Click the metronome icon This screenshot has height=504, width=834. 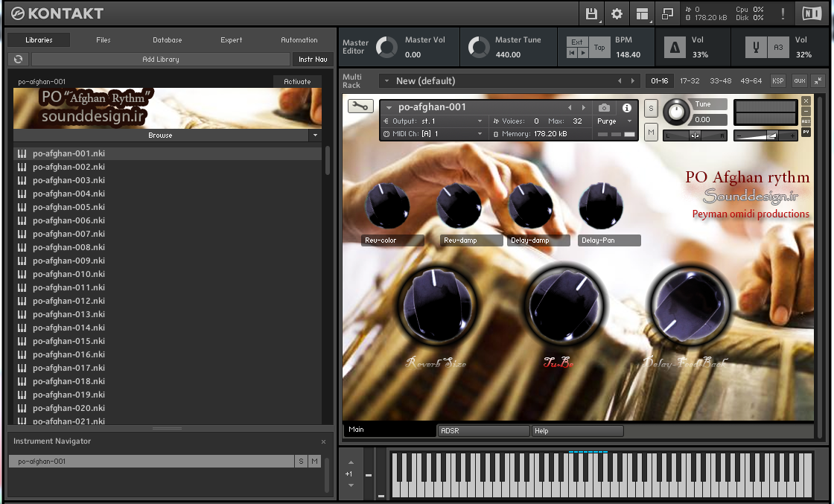pos(675,48)
